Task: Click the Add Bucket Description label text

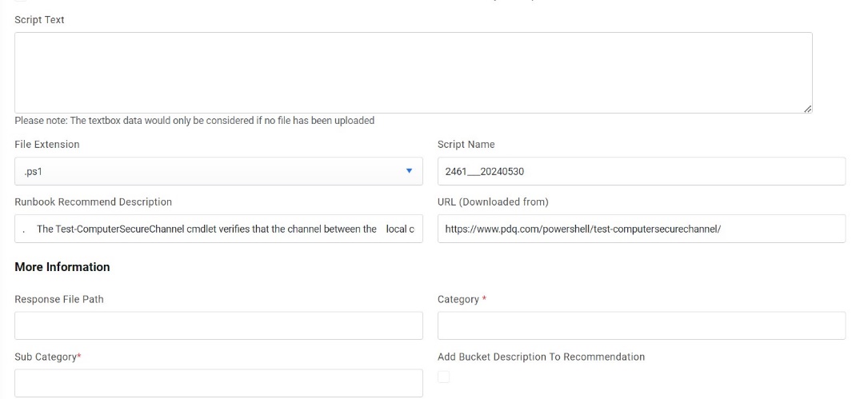Action: (x=541, y=357)
